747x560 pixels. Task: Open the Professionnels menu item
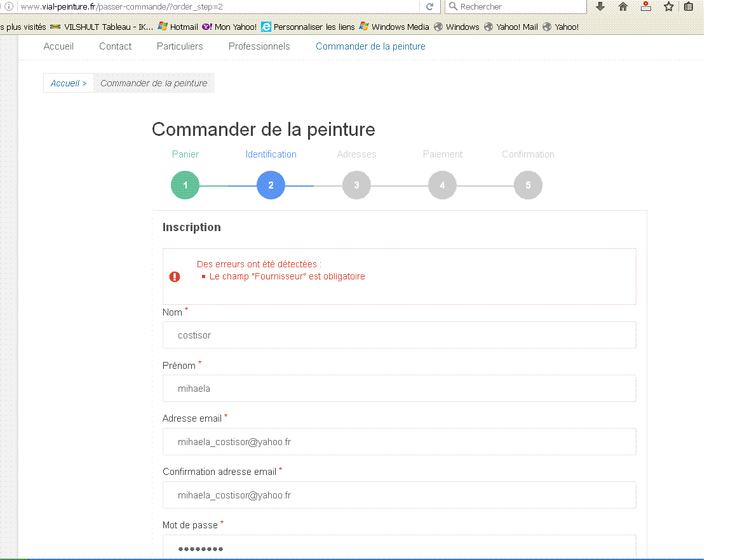[x=259, y=46]
